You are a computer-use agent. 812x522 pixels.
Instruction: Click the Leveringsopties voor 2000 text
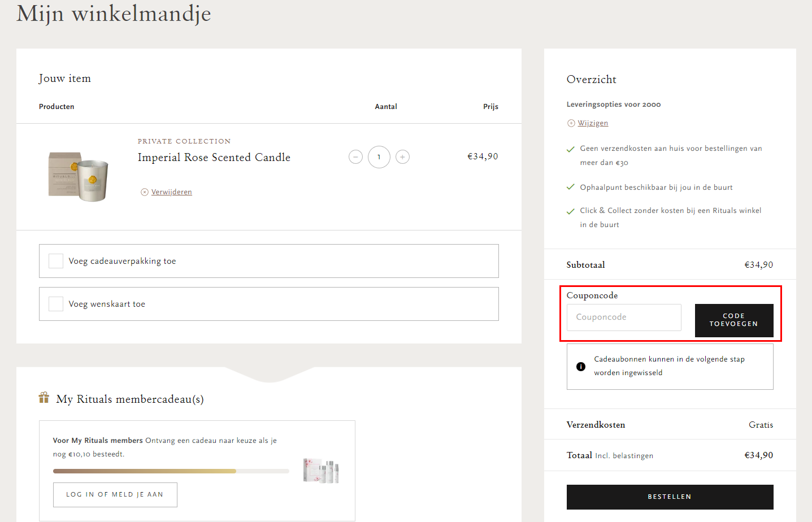click(614, 105)
